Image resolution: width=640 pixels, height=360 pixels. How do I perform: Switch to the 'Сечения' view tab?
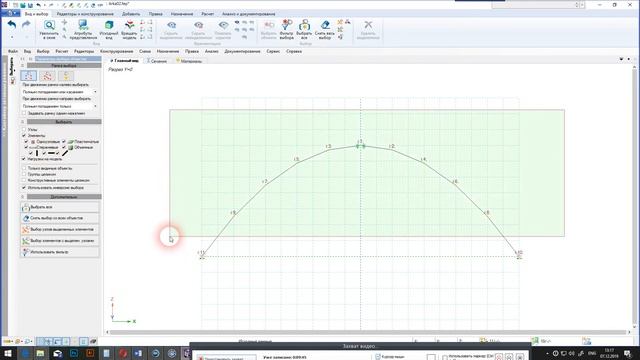coord(157,61)
